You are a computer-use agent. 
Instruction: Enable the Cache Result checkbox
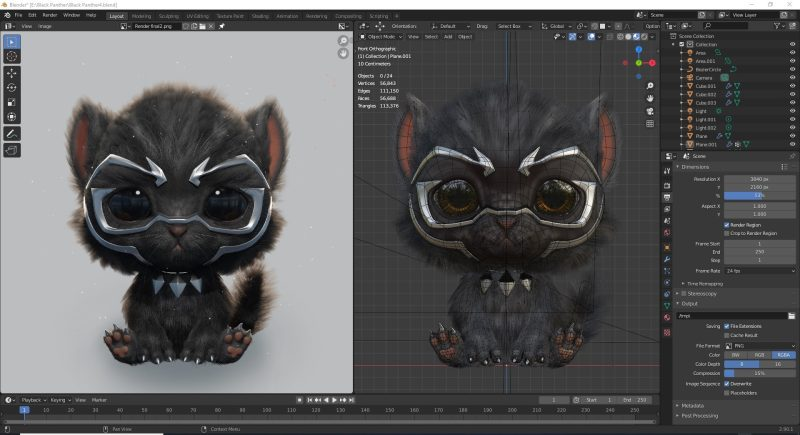727,336
